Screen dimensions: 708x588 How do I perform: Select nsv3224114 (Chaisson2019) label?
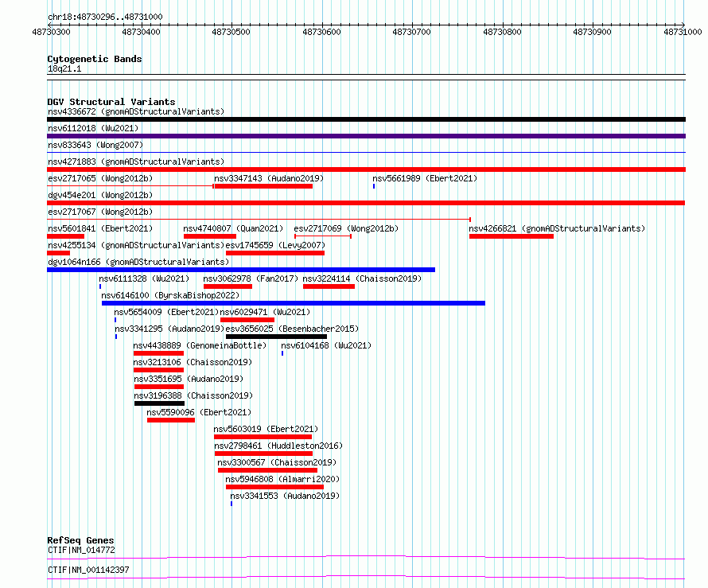coord(362,278)
